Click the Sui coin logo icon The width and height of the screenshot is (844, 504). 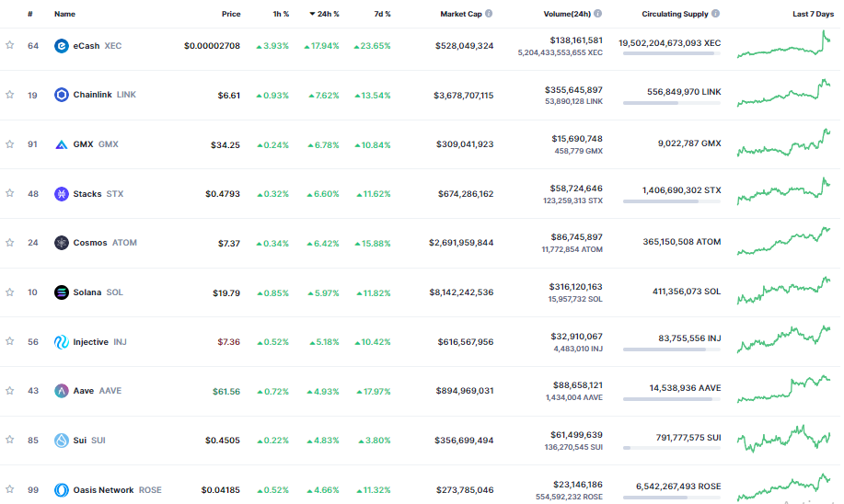pos(62,440)
